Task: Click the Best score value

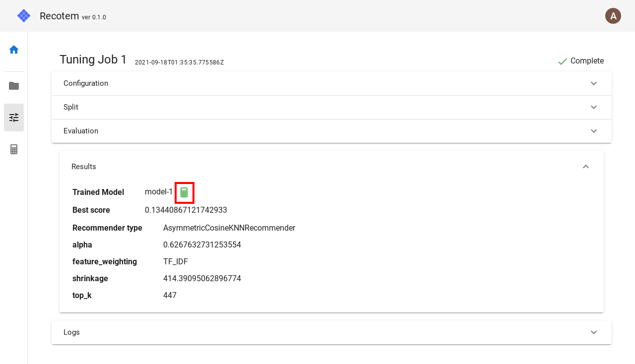Action: (186, 210)
